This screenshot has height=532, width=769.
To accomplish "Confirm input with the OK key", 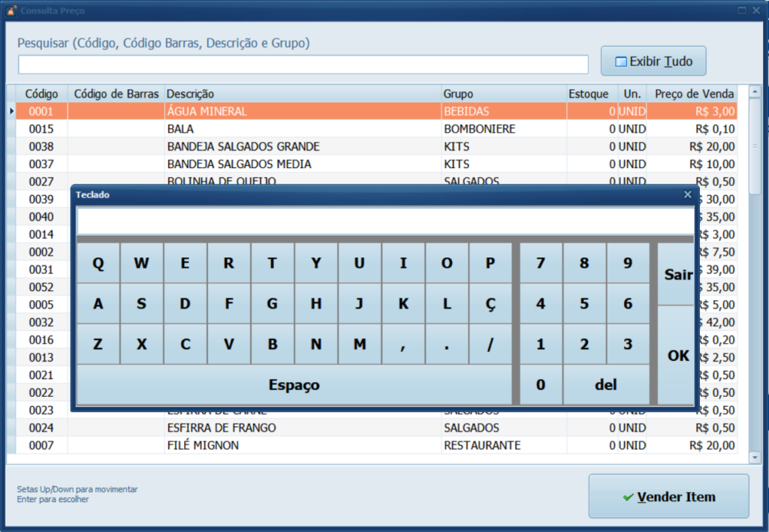I will tap(677, 356).
